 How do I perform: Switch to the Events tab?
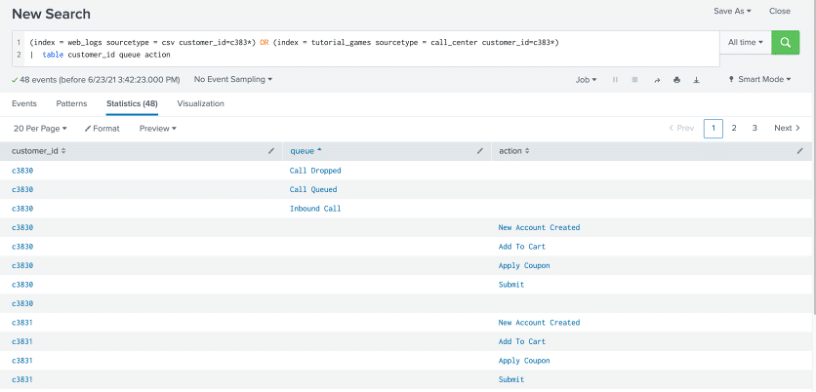point(24,104)
